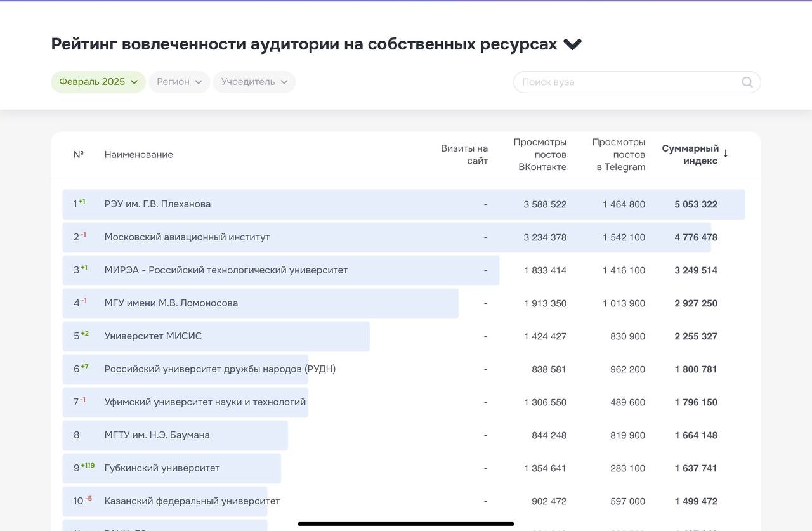Click total index value 3 249 514

coord(696,270)
